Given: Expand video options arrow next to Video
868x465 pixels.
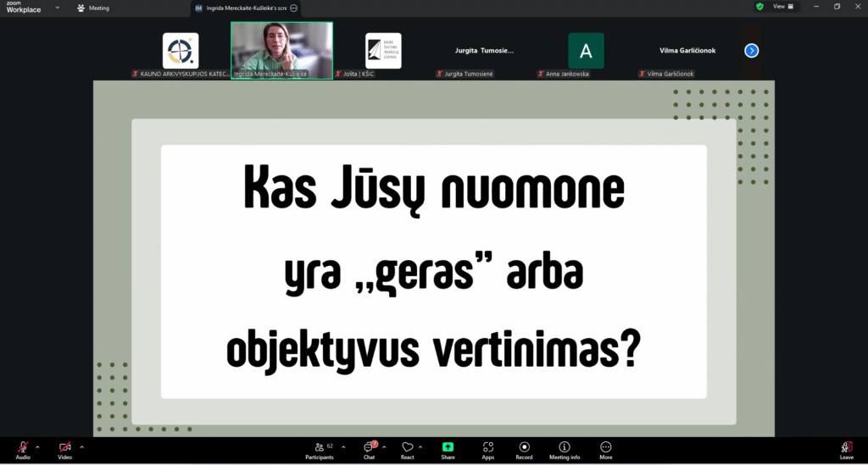Looking at the screenshot, I should coord(81,446).
